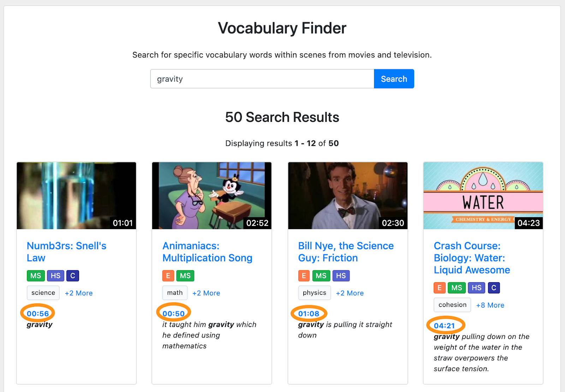Open the Animaniacs cartoon video thumbnail
The width and height of the screenshot is (565, 392).
pos(212,196)
